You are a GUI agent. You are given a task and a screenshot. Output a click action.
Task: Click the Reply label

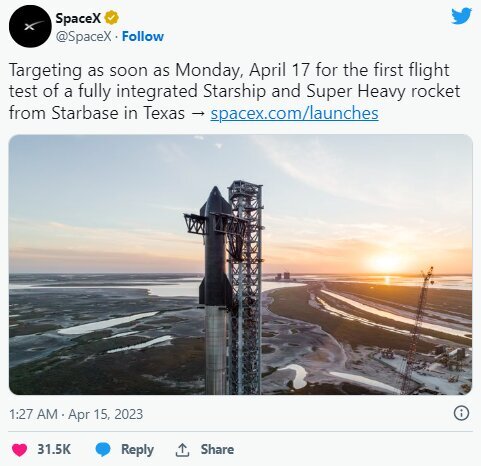137,450
